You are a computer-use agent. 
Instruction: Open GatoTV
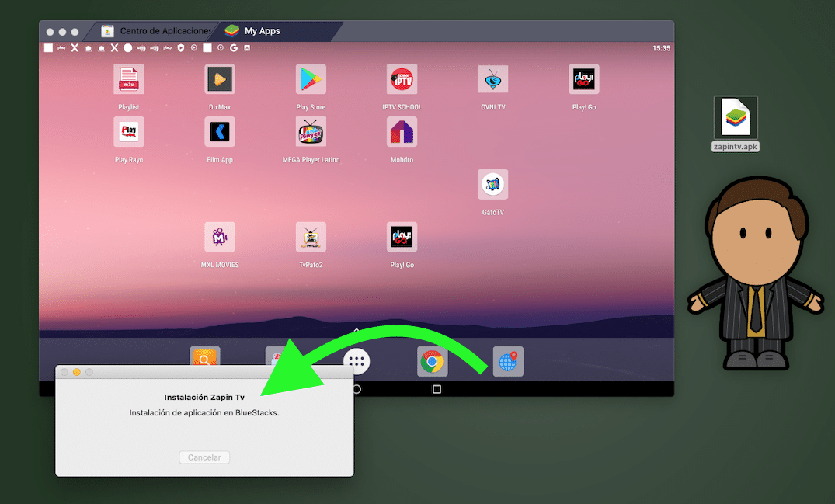click(x=492, y=184)
